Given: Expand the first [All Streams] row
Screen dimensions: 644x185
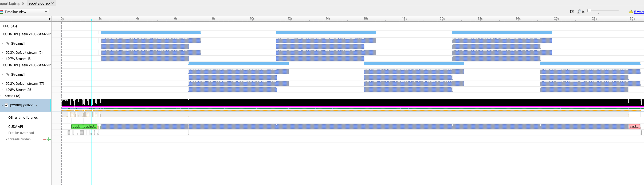Looking at the screenshot, I should click(x=2, y=44).
